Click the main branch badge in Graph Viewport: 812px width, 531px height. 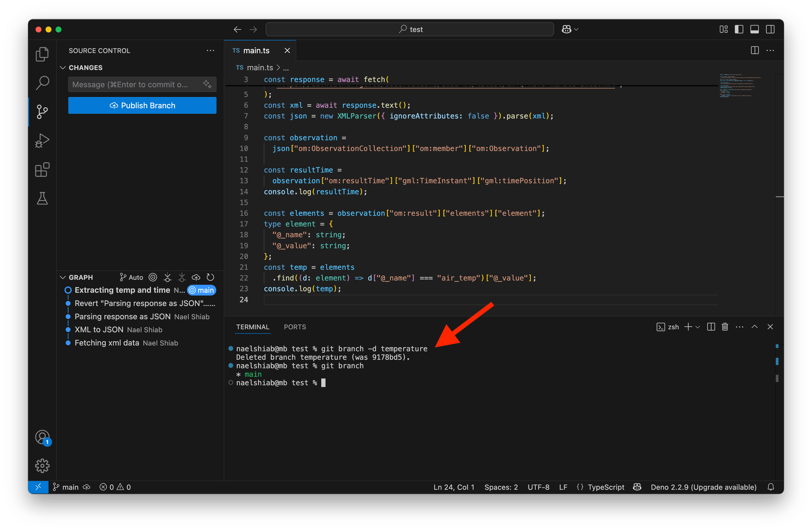click(202, 290)
